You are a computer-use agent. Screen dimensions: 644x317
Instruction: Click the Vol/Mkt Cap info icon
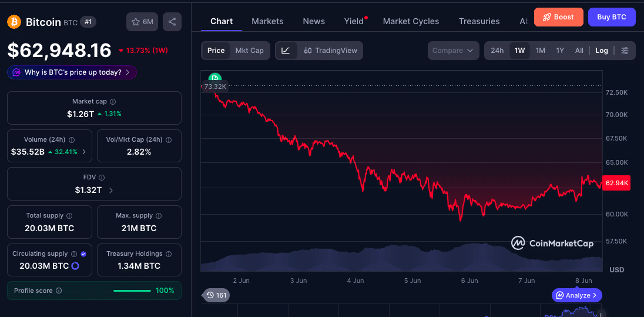169,140
